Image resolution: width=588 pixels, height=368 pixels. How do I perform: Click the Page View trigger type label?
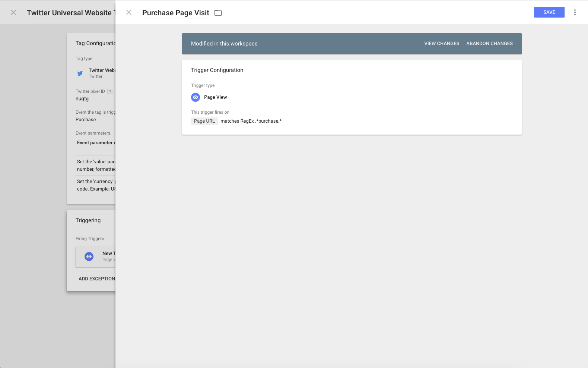pyautogui.click(x=215, y=97)
